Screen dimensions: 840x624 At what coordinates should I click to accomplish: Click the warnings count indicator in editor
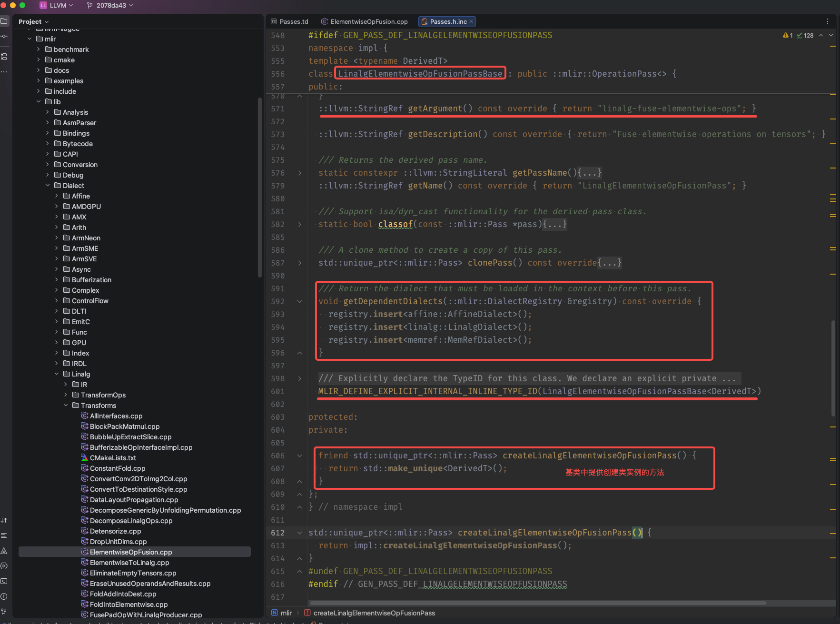point(788,35)
